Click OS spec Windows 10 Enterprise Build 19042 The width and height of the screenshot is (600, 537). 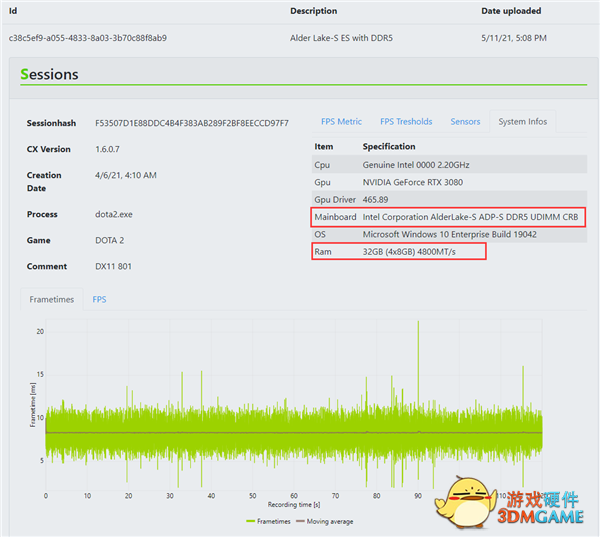450,234
